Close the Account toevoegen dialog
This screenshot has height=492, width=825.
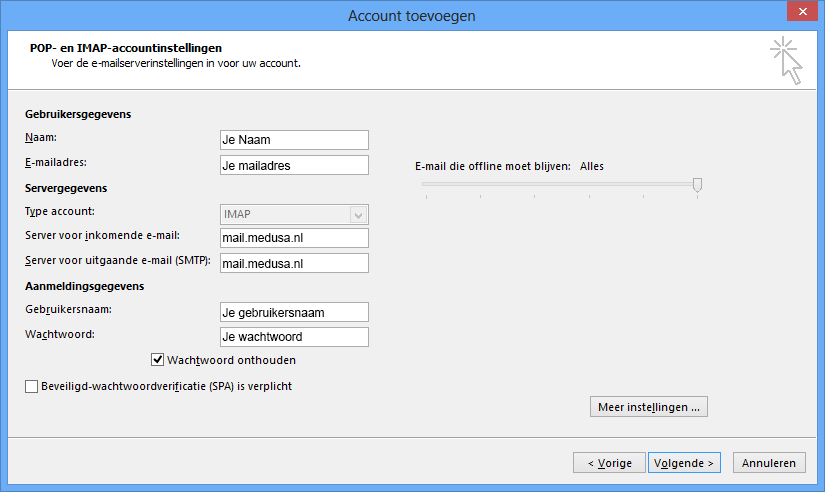point(802,11)
